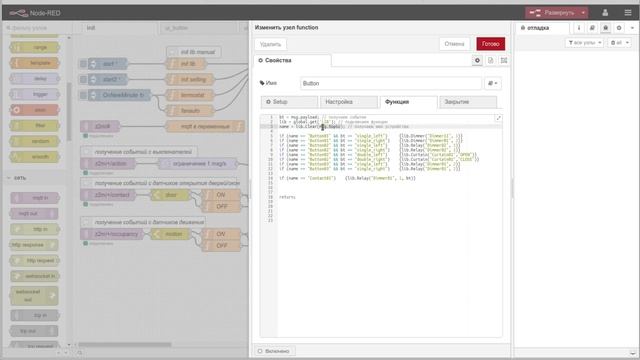Switch to the Setup tab
Screen dimensions: 640x360
click(x=289, y=102)
